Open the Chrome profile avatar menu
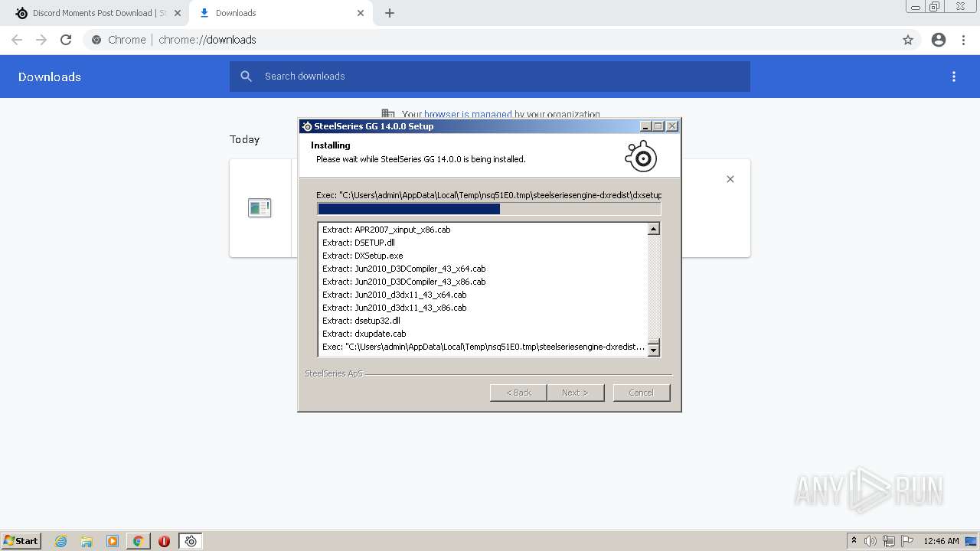 [x=939, y=40]
